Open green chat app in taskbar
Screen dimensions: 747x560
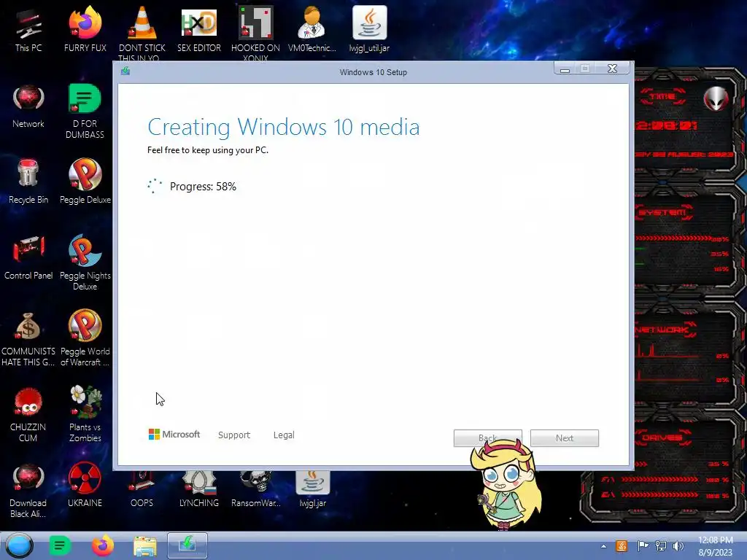pos(60,545)
